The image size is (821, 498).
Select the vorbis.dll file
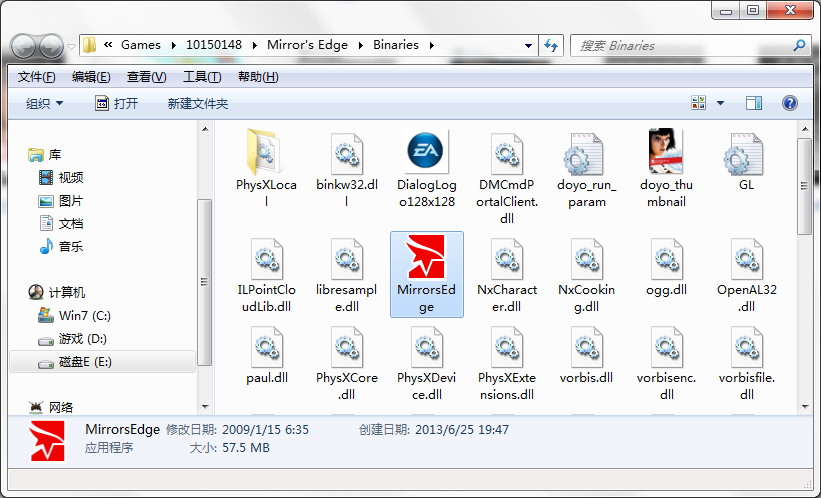(x=586, y=355)
